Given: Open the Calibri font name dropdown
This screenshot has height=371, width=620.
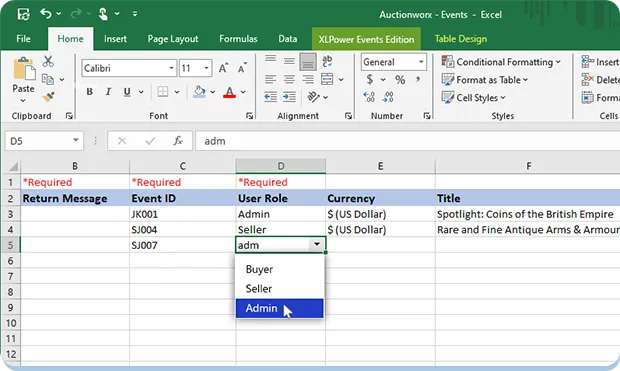Looking at the screenshot, I should pyautogui.click(x=171, y=68).
